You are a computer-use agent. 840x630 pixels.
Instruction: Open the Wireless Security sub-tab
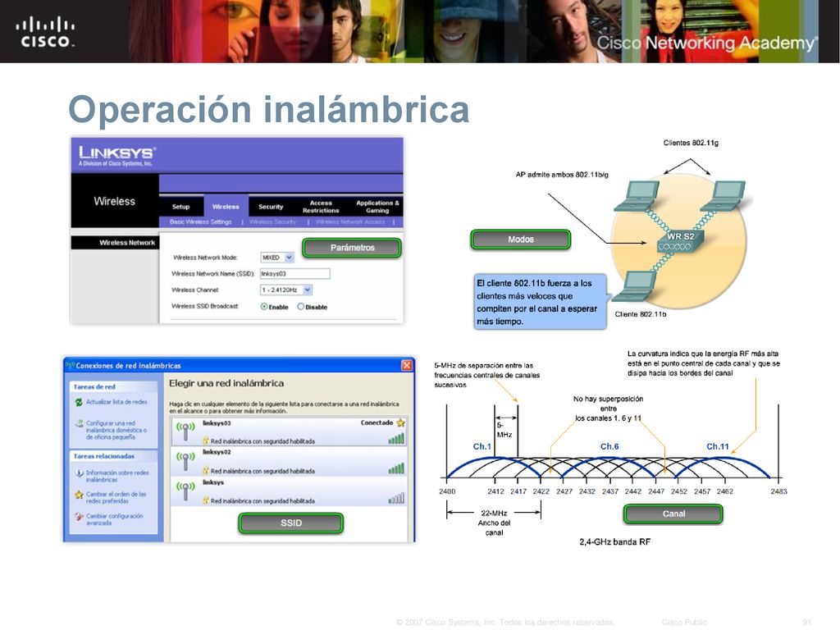point(272,221)
